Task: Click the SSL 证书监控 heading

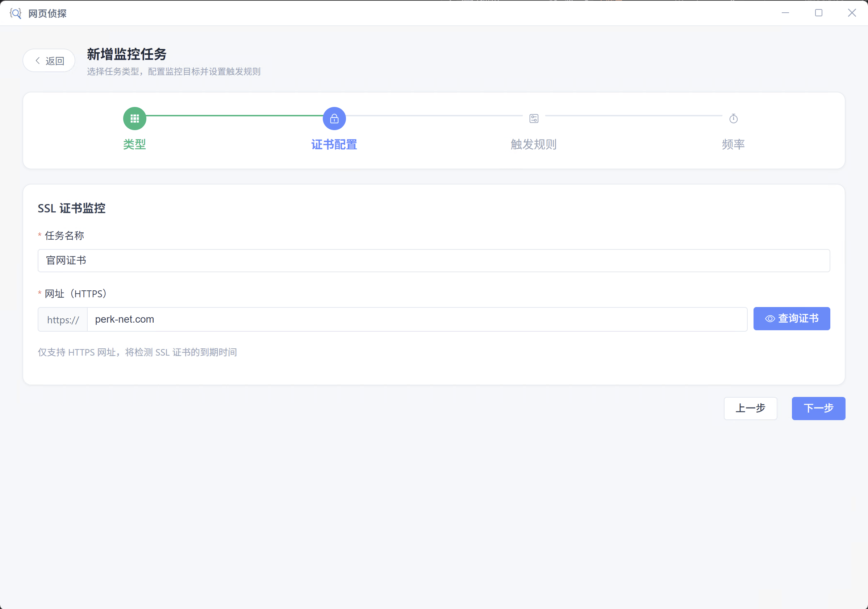Action: 71,208
